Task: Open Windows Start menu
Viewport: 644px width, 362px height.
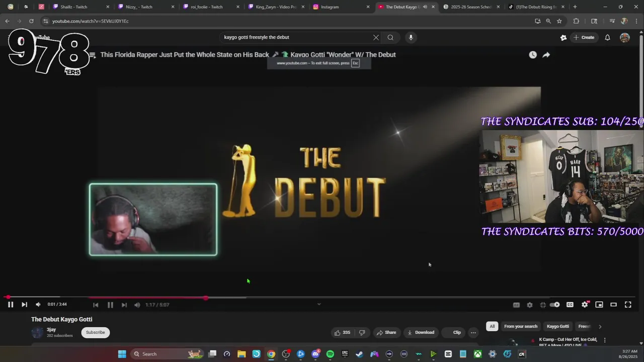Action: (x=122, y=354)
